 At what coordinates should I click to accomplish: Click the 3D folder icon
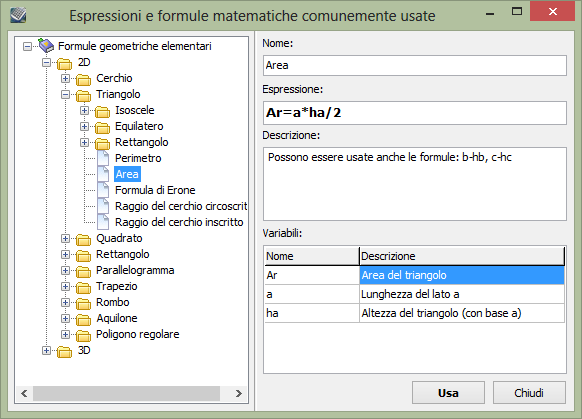point(65,351)
